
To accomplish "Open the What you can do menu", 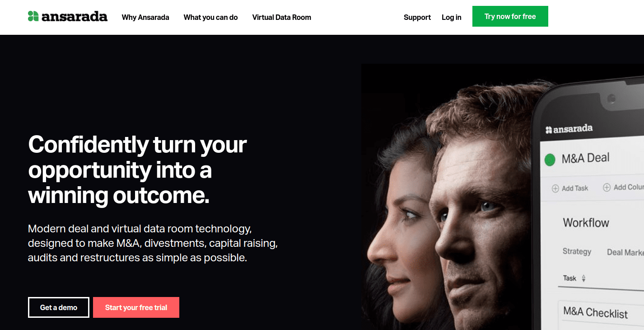I will (x=210, y=17).
